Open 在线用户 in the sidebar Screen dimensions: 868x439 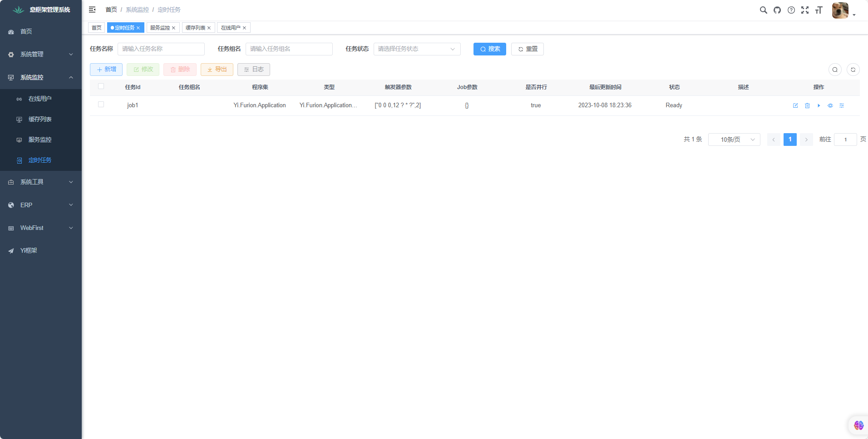[40, 99]
